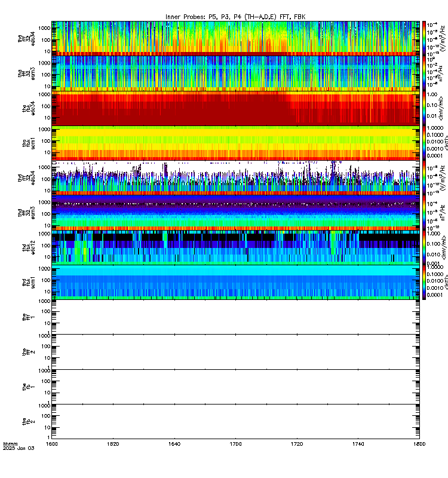Click the color bar beside thd fbk edc12
The image size is (448, 478).
click(424, 247)
